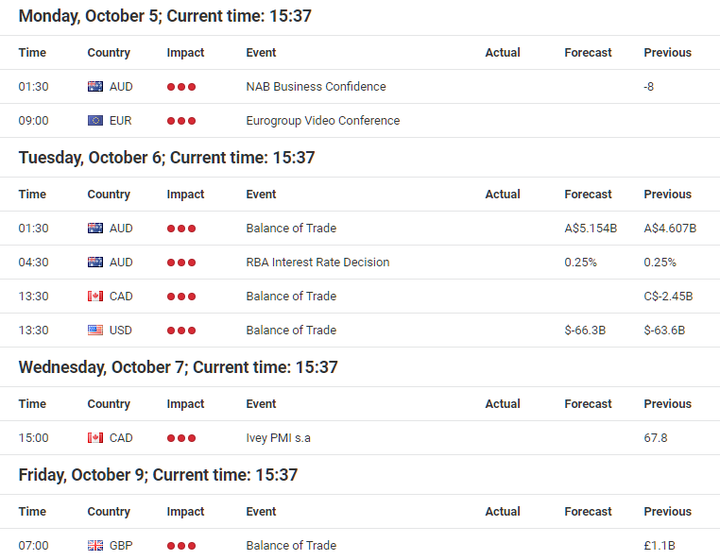Click the EU flag in Eurogroup row
The width and height of the screenshot is (720, 560).
[95, 121]
